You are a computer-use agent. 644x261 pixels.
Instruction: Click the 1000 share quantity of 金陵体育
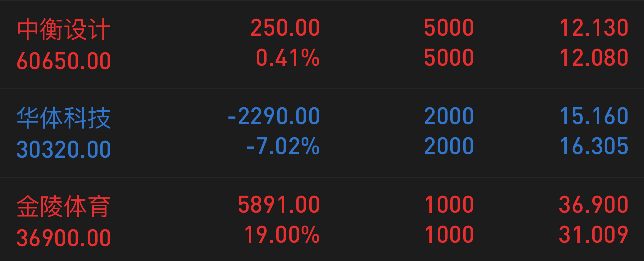(449, 205)
